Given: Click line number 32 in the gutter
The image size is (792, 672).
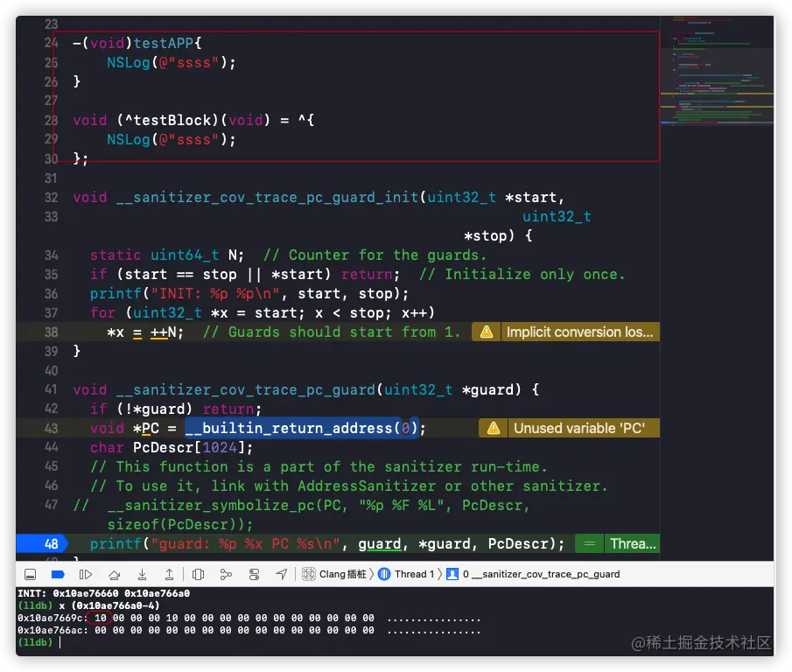Looking at the screenshot, I should (51, 198).
